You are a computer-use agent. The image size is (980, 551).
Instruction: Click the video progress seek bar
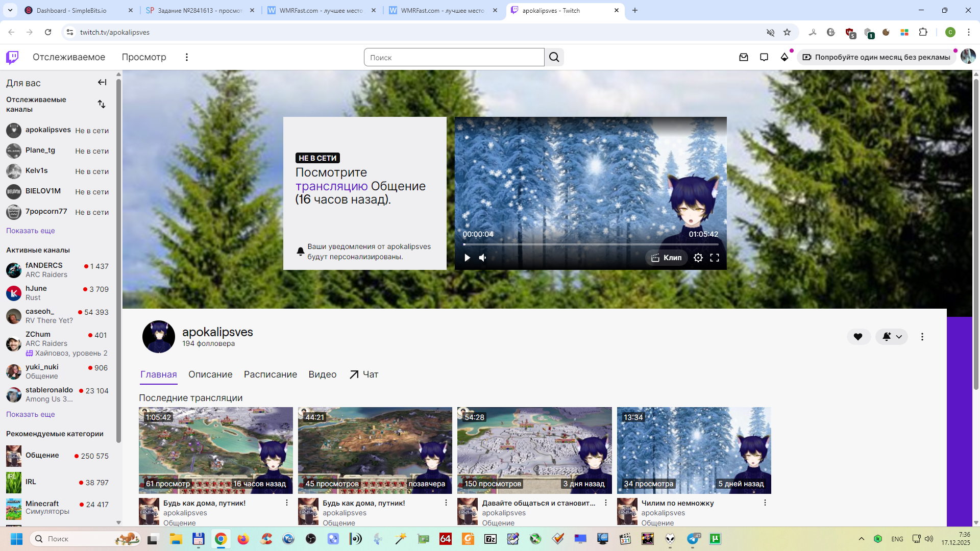click(590, 244)
